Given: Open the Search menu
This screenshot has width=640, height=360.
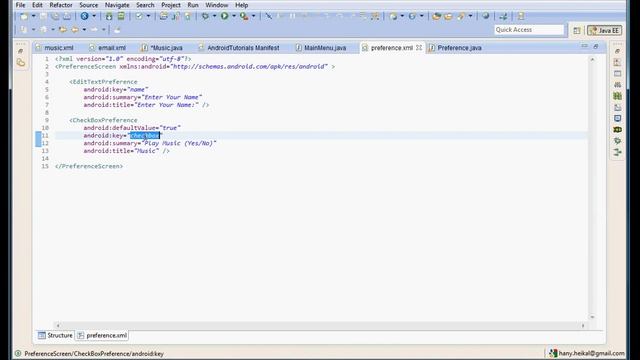Looking at the screenshot, I should [x=145, y=5].
